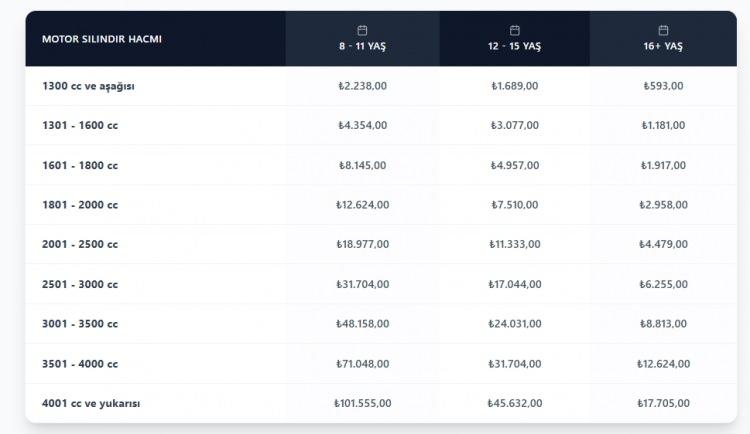Click the 1301 - 1600 cc row label

(x=80, y=125)
